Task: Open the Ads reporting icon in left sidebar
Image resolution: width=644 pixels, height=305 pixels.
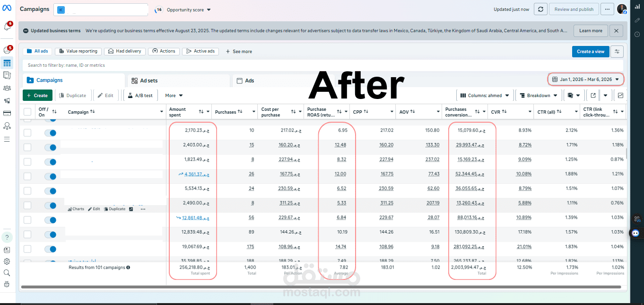Action: click(7, 75)
